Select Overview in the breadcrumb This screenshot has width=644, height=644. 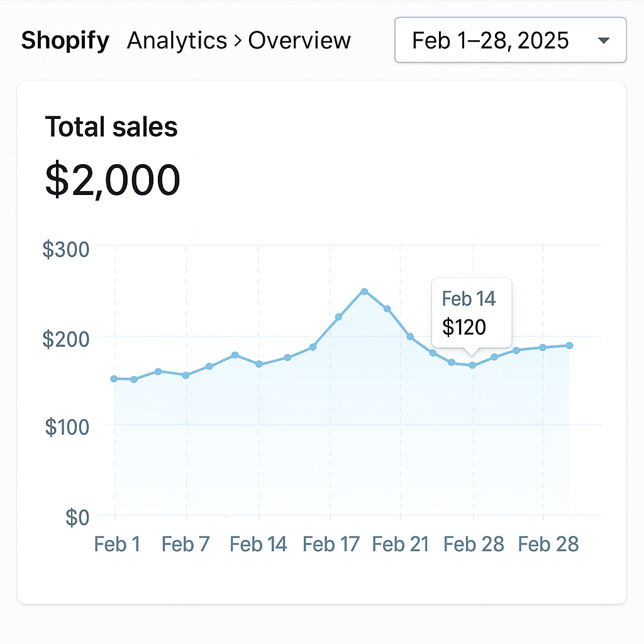pos(299,41)
